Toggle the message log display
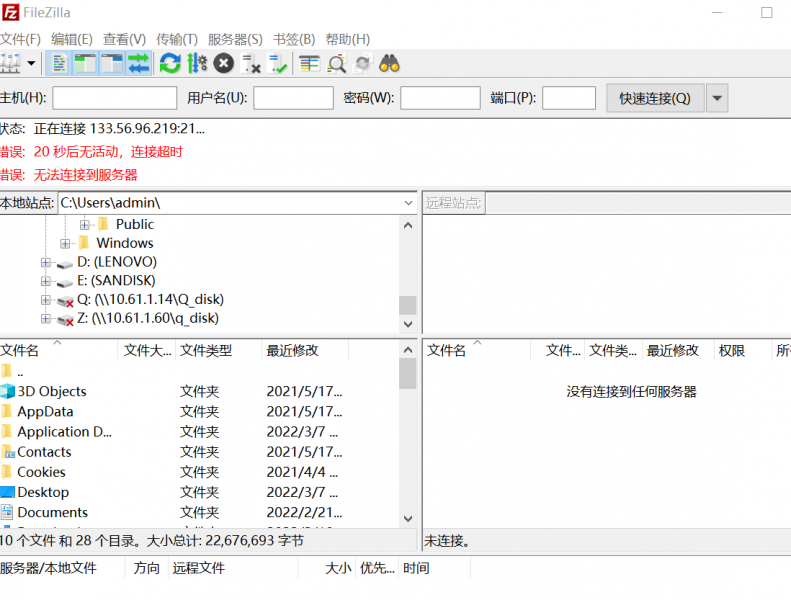Image resolution: width=791 pixels, height=600 pixels. tap(60, 64)
